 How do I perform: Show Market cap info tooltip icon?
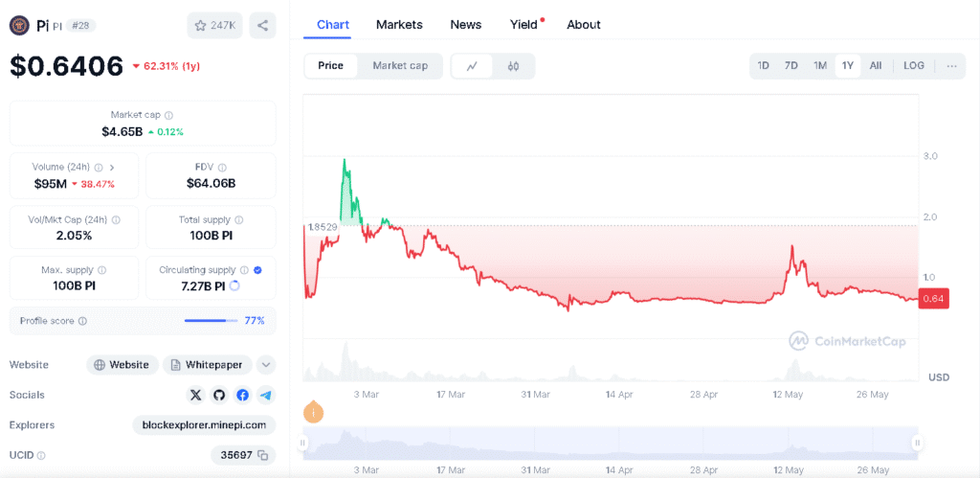pos(169,115)
